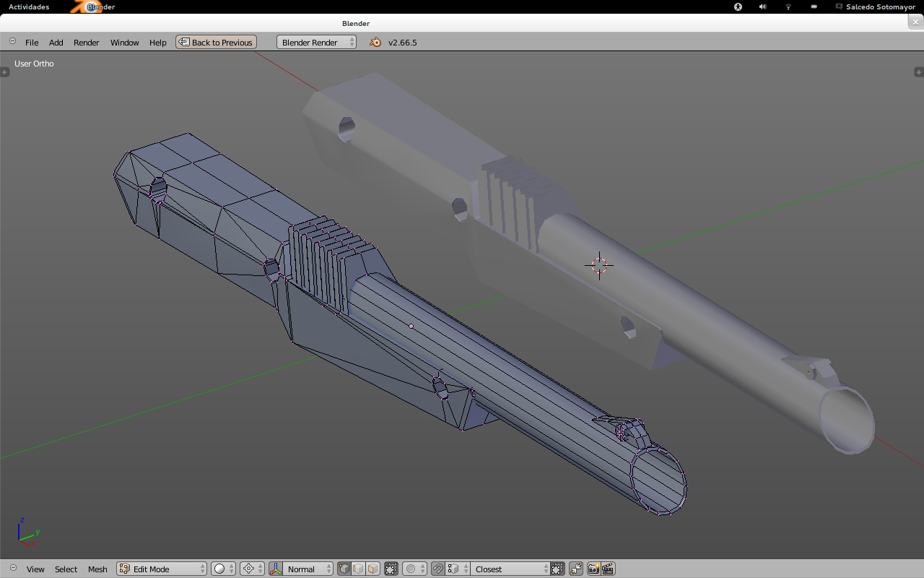Open the Edit Mode dropdown

point(162,569)
